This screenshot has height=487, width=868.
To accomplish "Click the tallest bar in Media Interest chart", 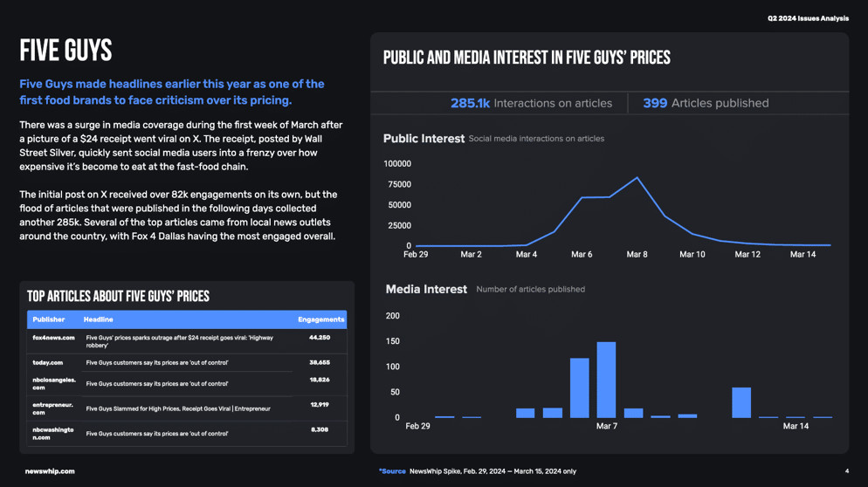I will pos(606,380).
